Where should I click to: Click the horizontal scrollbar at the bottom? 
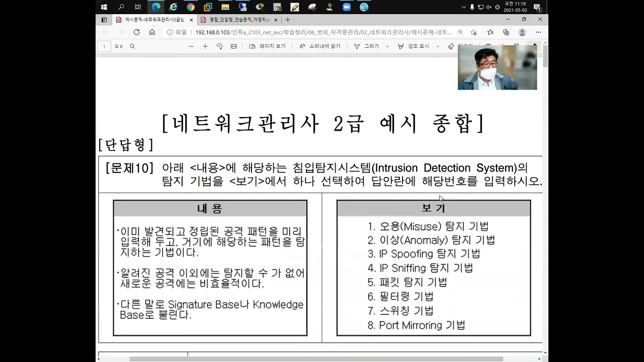click(x=316, y=359)
